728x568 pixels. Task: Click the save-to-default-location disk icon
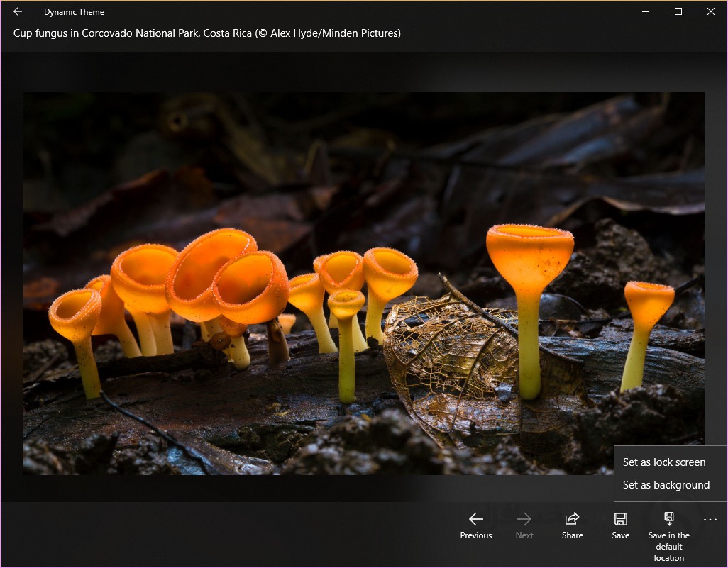tap(668, 519)
